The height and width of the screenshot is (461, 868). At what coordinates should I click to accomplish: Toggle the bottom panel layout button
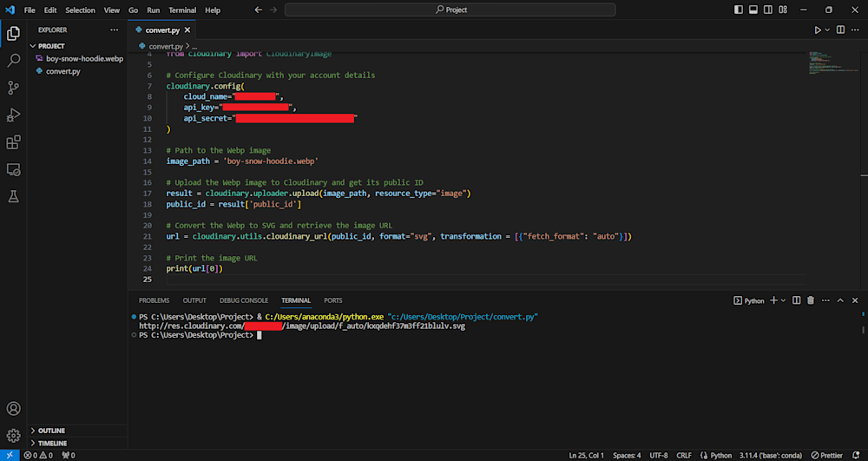coord(753,10)
